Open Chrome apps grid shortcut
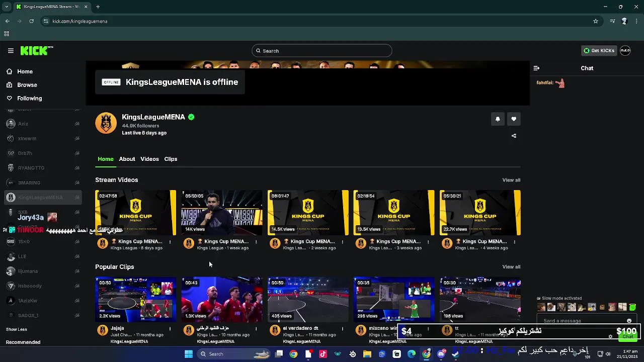 pos(7,34)
